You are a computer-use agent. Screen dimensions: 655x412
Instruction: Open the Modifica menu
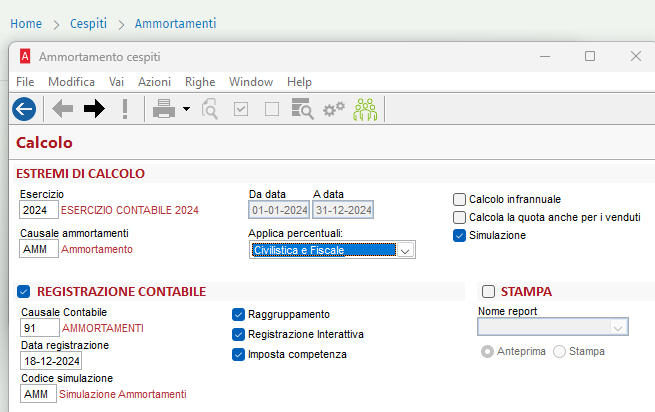tap(71, 82)
